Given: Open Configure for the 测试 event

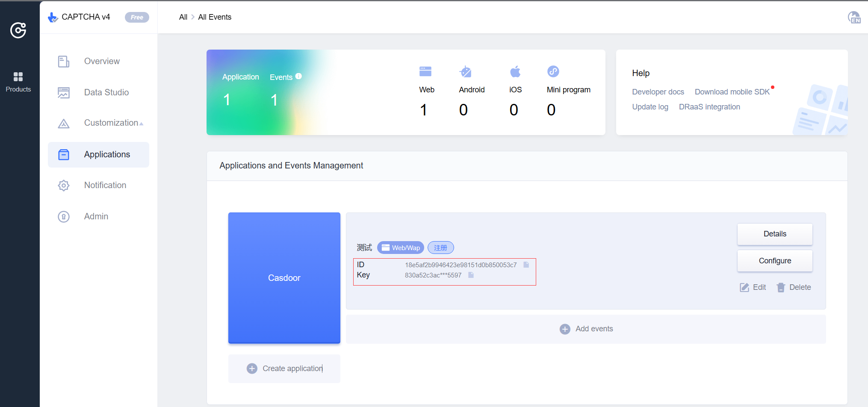Looking at the screenshot, I should (x=774, y=261).
